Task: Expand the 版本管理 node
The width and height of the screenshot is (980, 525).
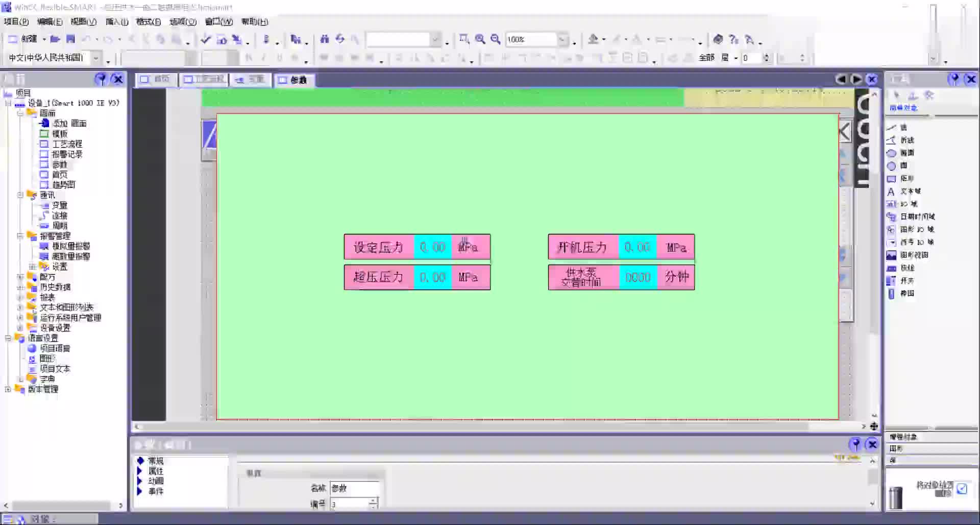Action: [x=8, y=389]
